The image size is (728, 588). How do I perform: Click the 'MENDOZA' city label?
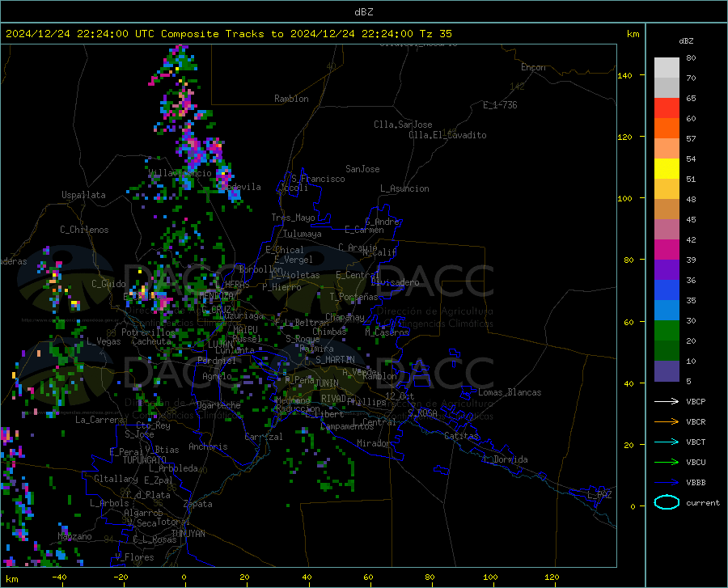(216, 296)
